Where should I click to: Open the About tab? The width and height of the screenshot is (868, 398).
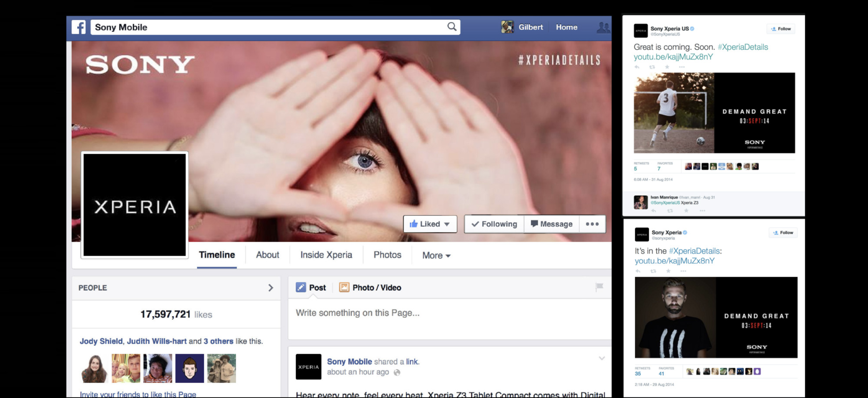267,255
